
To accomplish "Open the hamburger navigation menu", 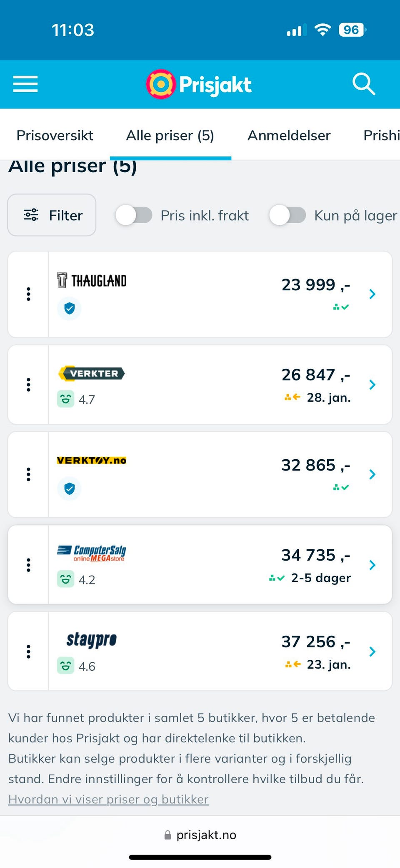I will pyautogui.click(x=25, y=84).
